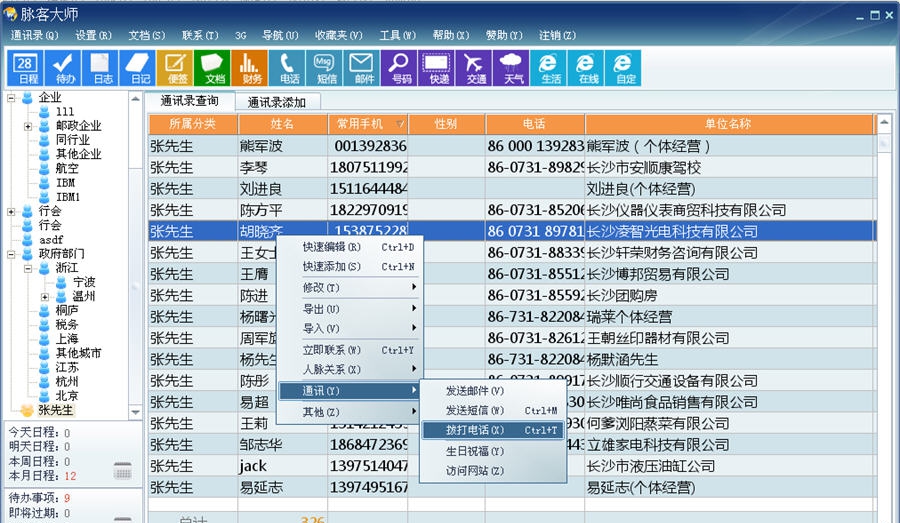The height and width of the screenshot is (523, 900).
Task: Click the 本月日程 count 12
Action: tap(70, 476)
